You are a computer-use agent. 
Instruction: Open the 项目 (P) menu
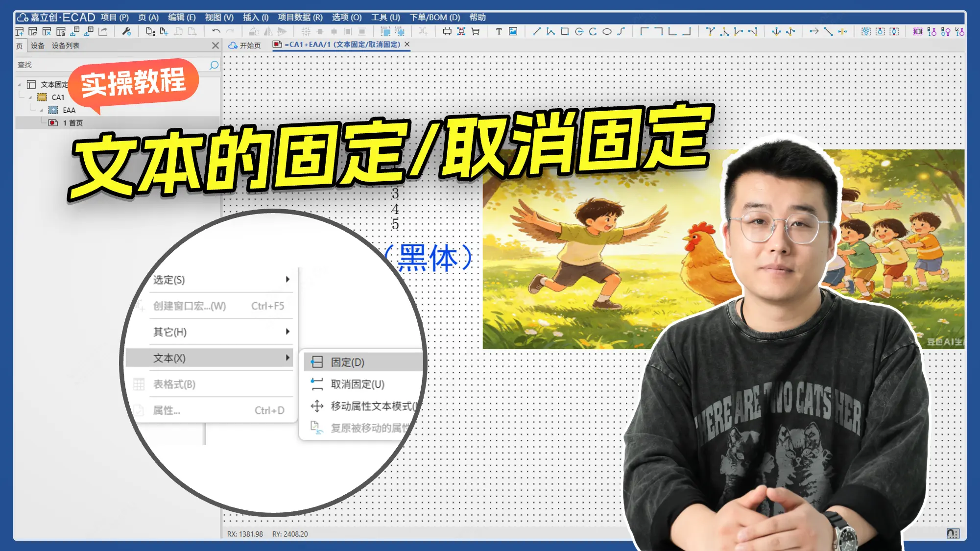(x=115, y=17)
